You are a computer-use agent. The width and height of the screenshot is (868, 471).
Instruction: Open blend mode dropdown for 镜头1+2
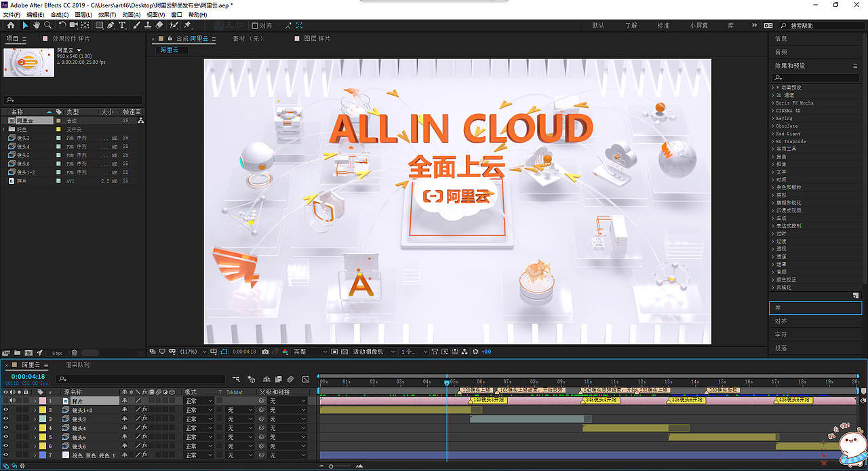click(x=199, y=410)
